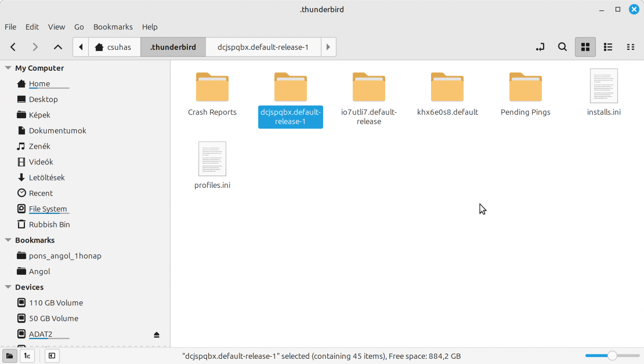Select the .thunderbird path bar button
Image resolution: width=644 pixels, height=364 pixels.
click(x=173, y=47)
